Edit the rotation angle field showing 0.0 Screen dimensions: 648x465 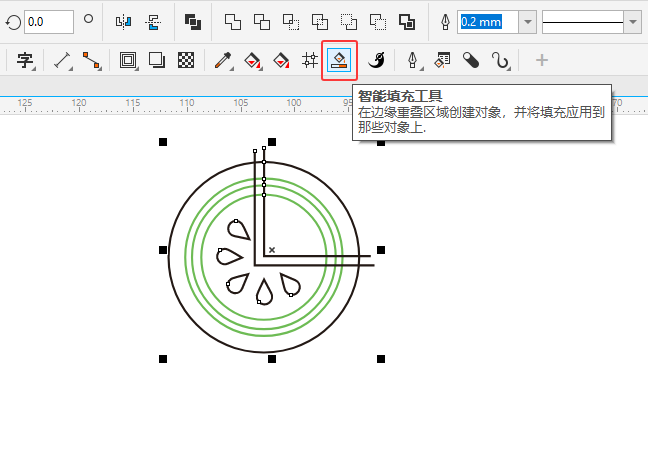point(49,22)
